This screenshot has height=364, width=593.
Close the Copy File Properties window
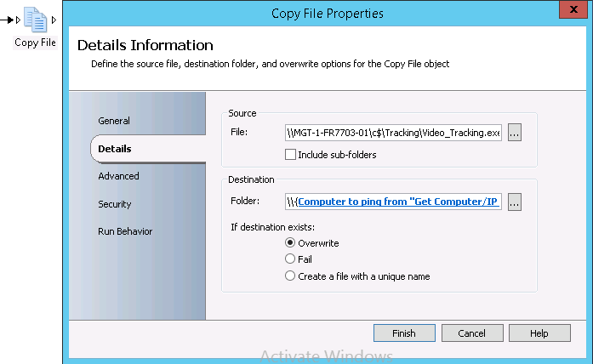(573, 9)
